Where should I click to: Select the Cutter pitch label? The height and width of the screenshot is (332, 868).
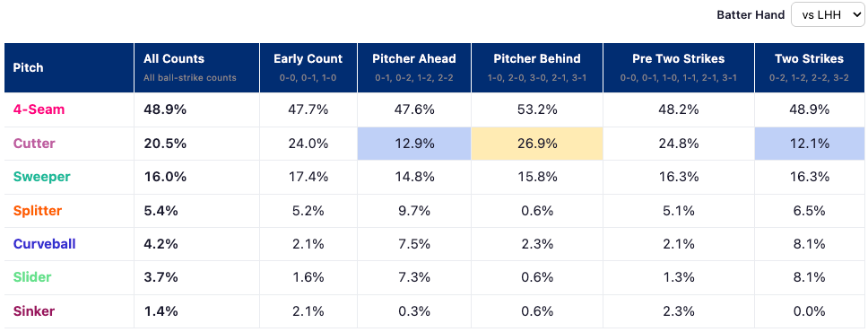[34, 144]
